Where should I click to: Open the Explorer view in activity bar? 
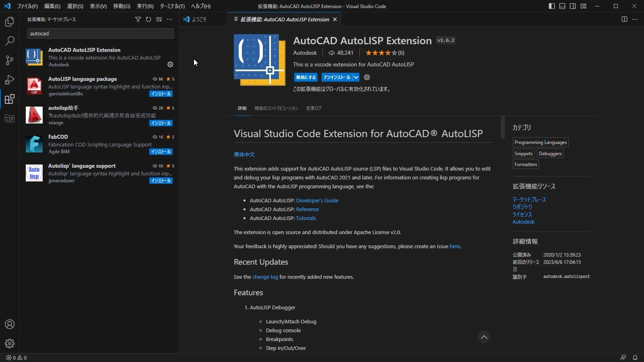tap(10, 22)
